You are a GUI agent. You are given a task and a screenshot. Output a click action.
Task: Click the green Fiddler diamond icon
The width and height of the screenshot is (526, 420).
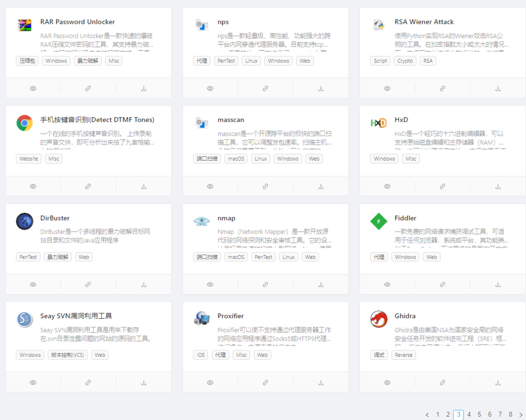click(x=379, y=221)
